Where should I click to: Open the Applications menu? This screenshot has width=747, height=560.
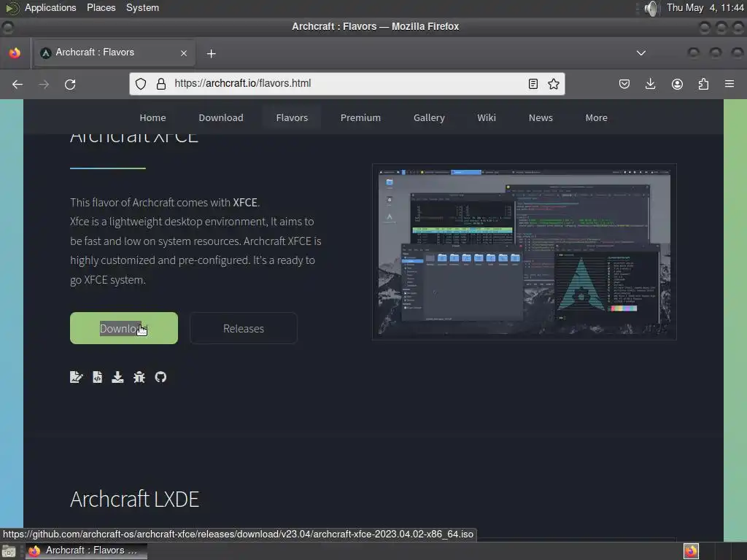coord(50,7)
